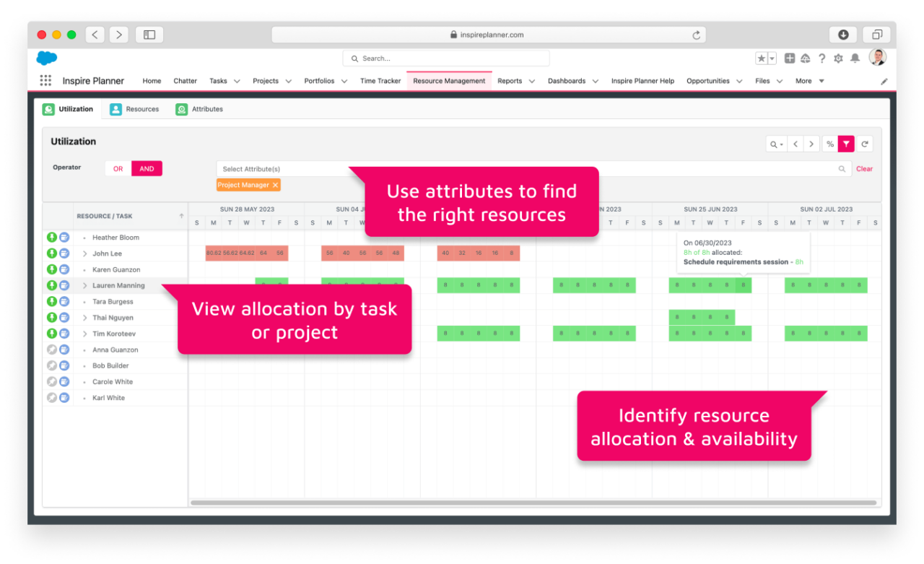Open the App Launcher waffle icon

[x=45, y=80]
